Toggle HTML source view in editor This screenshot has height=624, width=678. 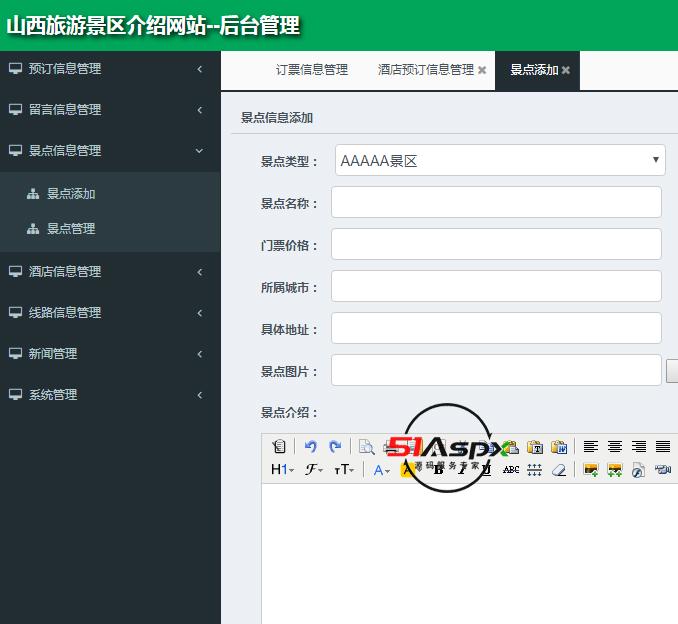(279, 446)
